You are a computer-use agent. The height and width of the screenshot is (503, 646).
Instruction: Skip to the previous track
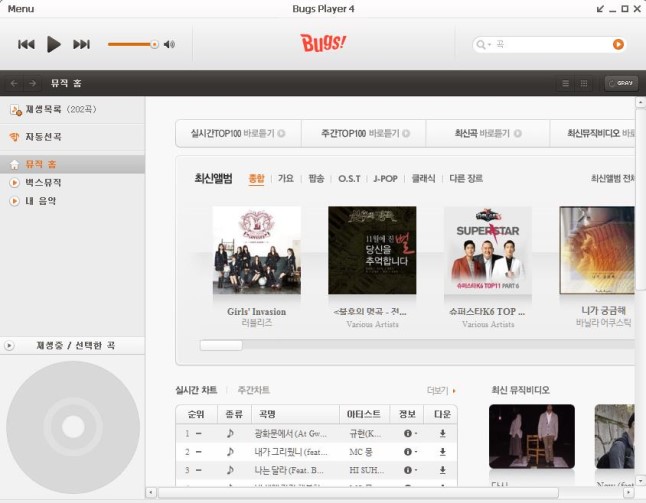click(26, 44)
